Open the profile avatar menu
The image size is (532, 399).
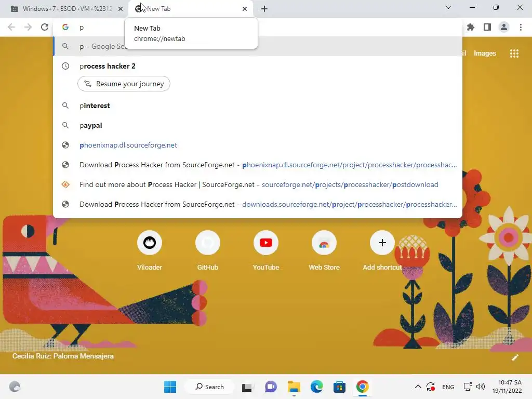(504, 27)
